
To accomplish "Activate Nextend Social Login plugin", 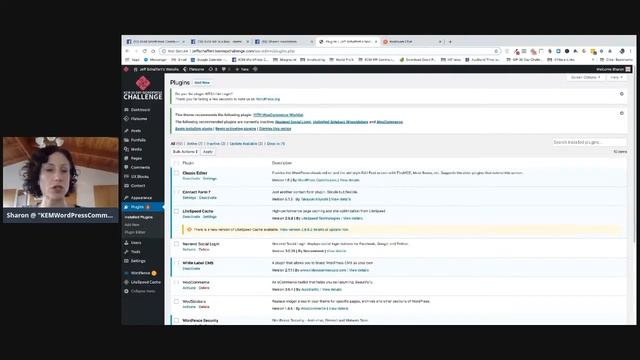I will 189,250.
